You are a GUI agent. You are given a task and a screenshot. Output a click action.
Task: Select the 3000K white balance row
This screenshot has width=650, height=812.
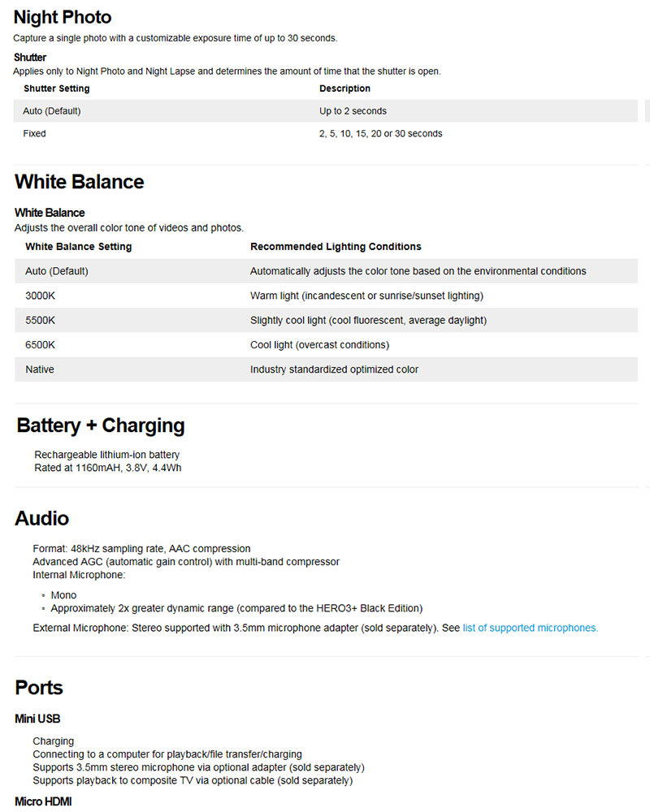41,296
